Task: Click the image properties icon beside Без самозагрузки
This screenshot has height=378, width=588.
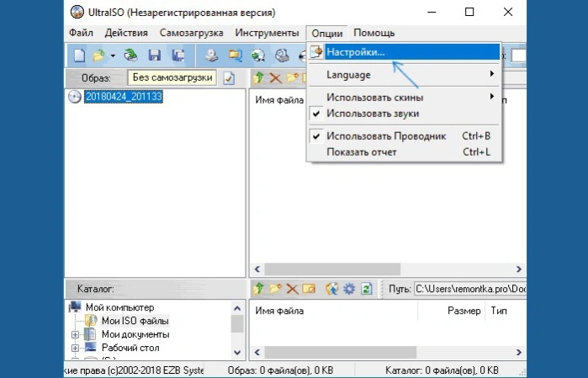Action: click(229, 78)
